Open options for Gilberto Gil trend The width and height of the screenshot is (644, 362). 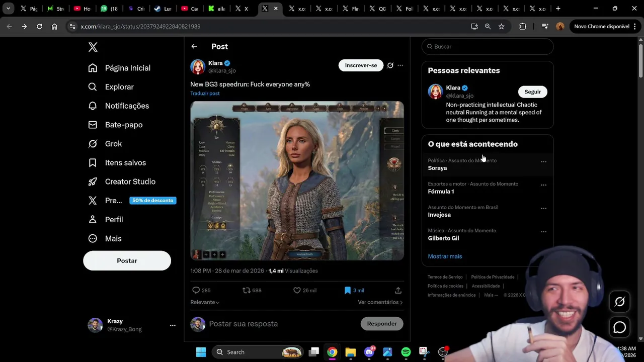(543, 232)
